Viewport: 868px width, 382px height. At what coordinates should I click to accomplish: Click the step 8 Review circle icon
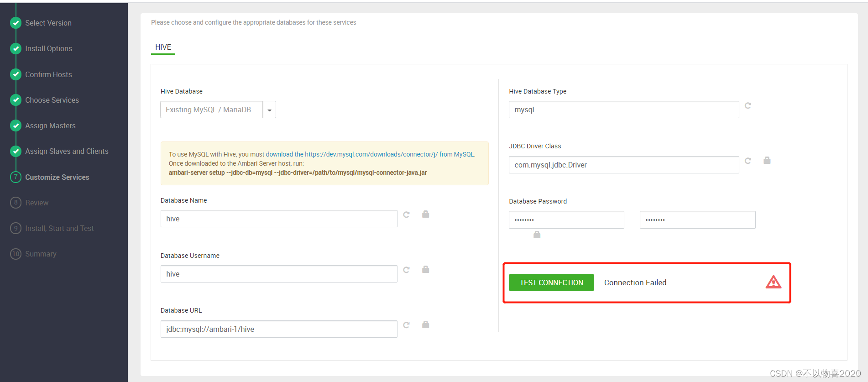[16, 203]
